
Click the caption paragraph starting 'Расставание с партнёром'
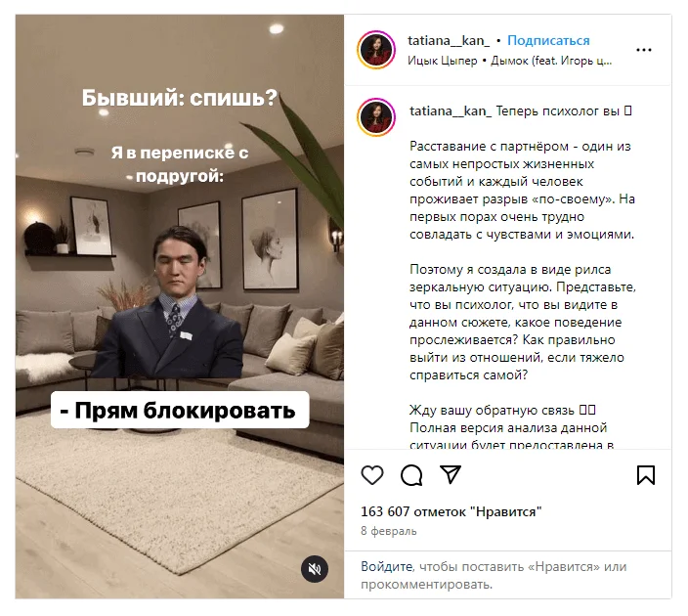pyautogui.click(x=522, y=190)
